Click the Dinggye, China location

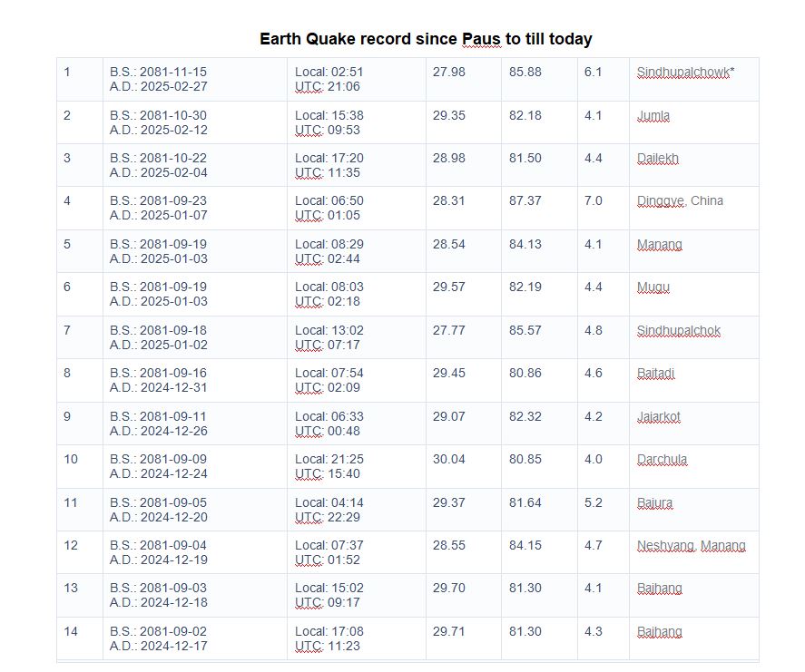[x=680, y=201]
